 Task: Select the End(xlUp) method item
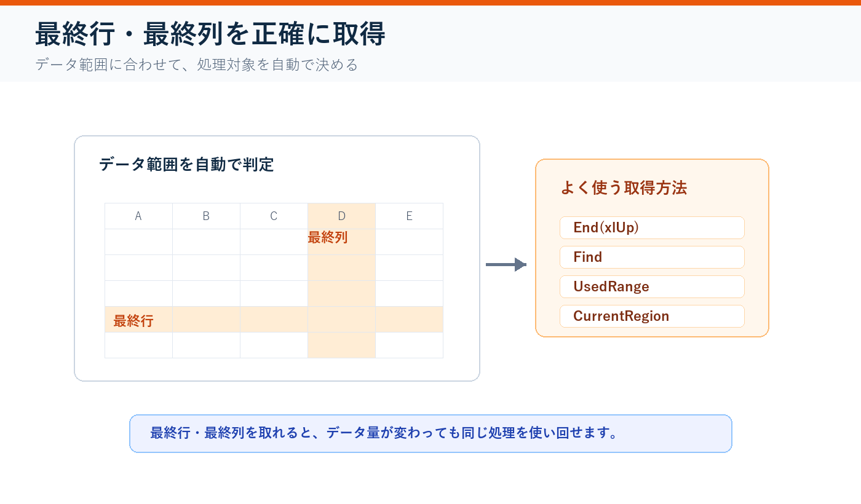(x=652, y=227)
